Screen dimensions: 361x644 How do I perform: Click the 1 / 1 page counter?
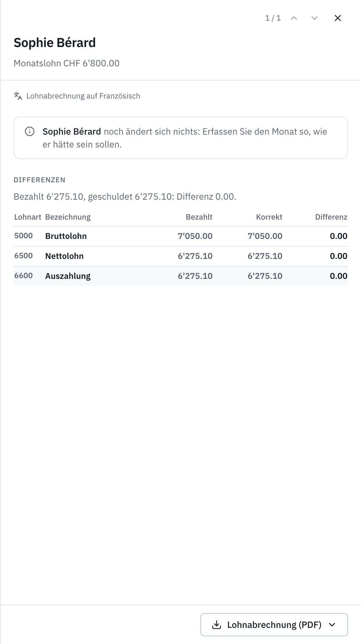pyautogui.click(x=273, y=18)
